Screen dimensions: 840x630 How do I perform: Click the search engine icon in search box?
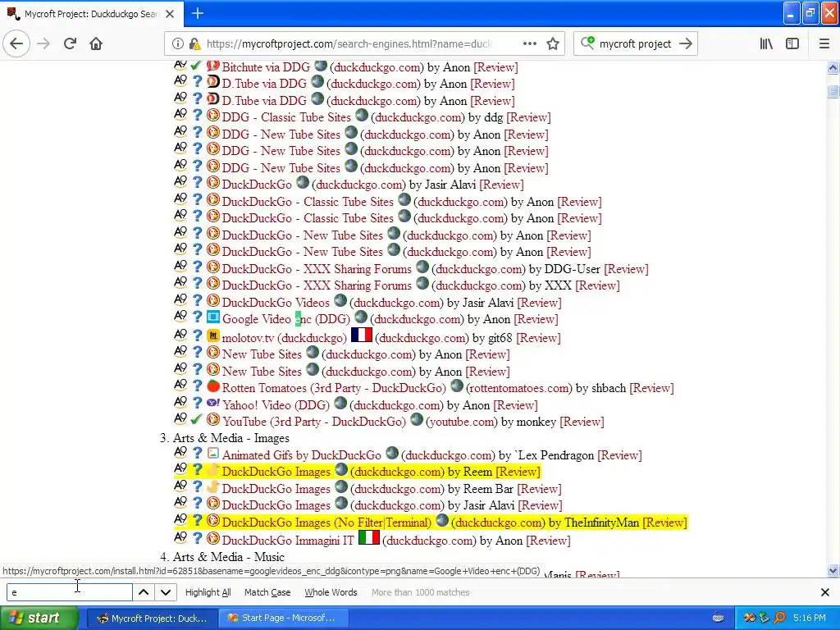pyautogui.click(x=587, y=43)
